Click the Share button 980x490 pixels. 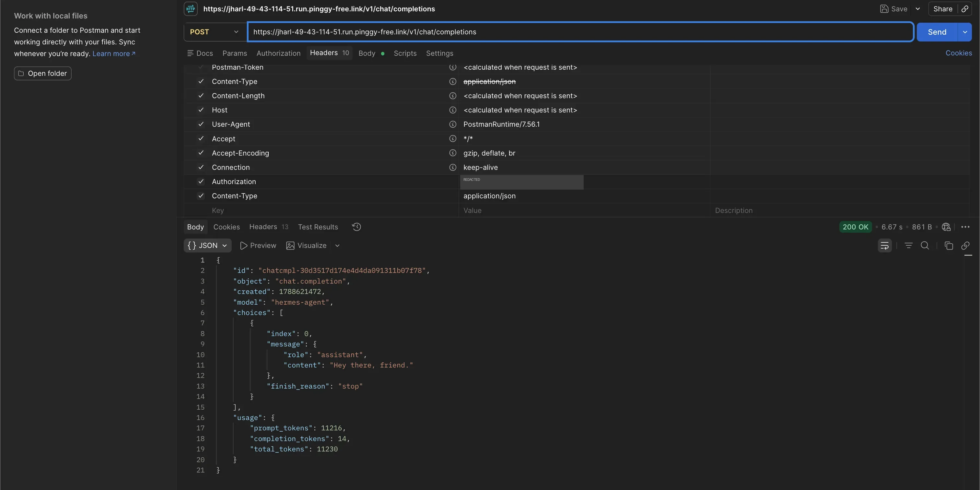click(943, 9)
